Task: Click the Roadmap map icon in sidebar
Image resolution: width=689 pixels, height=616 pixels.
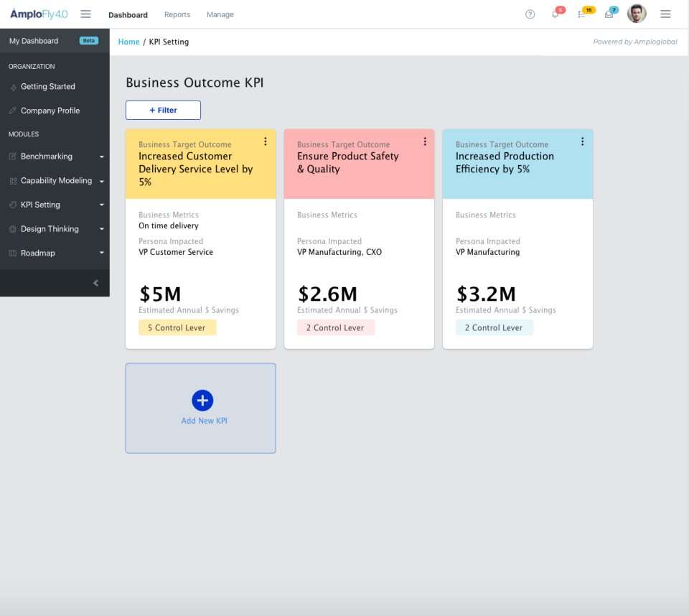Action: pyautogui.click(x=13, y=253)
